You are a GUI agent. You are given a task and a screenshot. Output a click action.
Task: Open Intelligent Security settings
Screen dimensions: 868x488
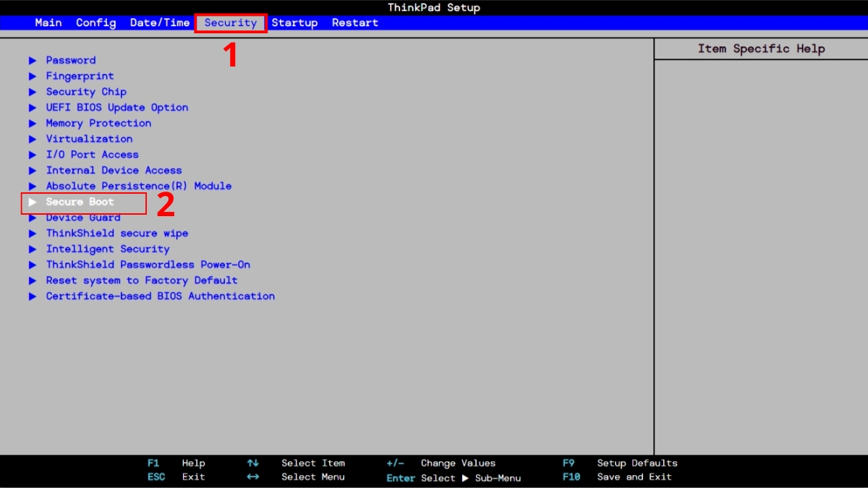click(x=108, y=249)
